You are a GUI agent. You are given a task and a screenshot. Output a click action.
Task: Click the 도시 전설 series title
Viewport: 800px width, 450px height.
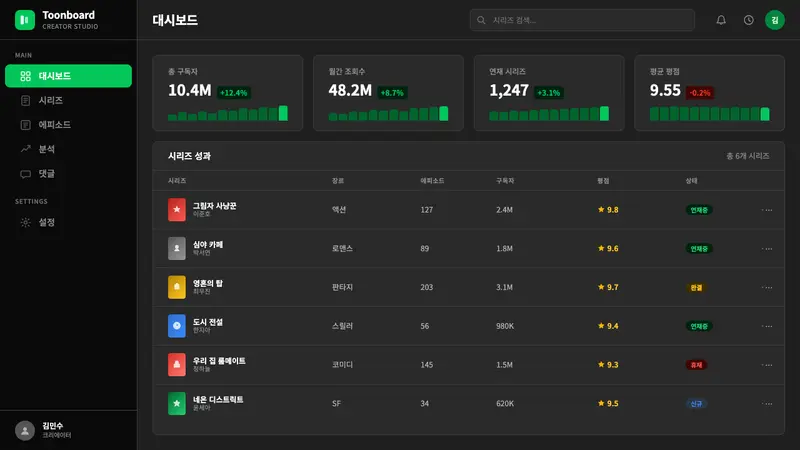tap(208, 322)
